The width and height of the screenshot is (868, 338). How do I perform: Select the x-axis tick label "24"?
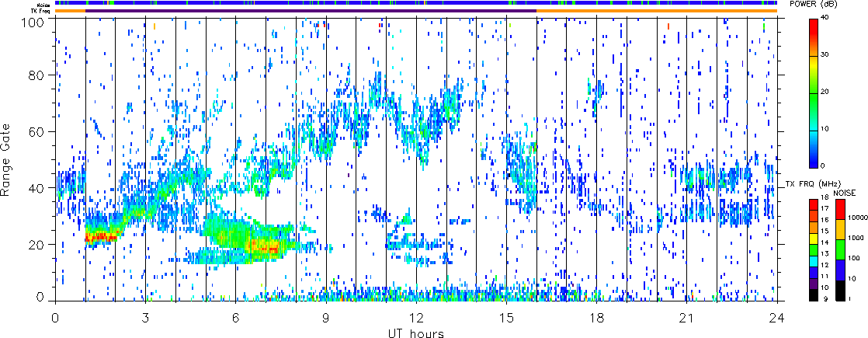click(777, 318)
